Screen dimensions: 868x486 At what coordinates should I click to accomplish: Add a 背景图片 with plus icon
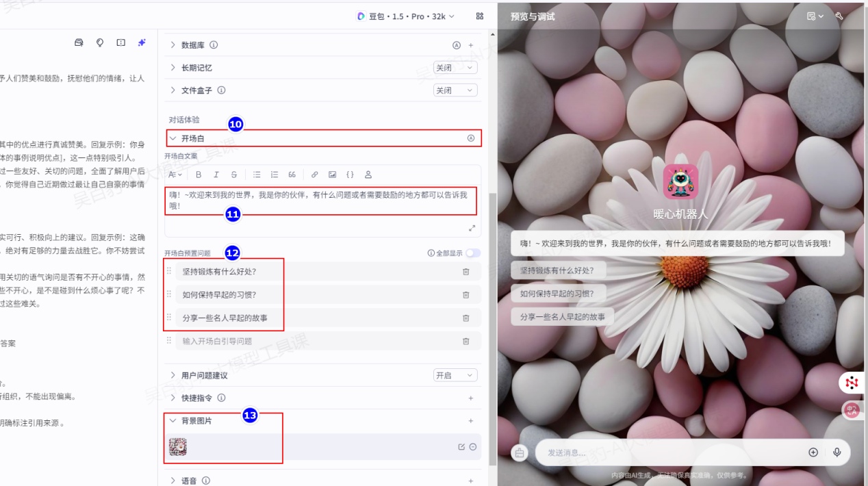[x=471, y=421]
